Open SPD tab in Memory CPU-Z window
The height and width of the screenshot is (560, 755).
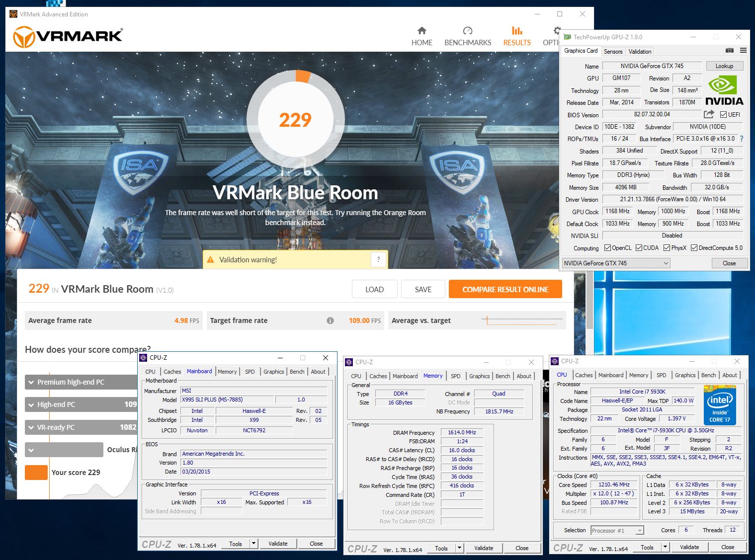click(x=456, y=376)
